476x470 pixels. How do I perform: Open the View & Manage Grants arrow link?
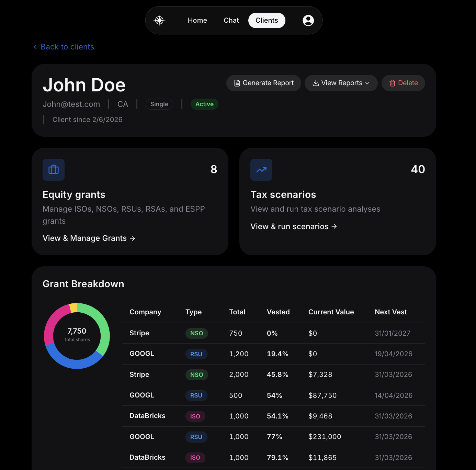tap(133, 238)
